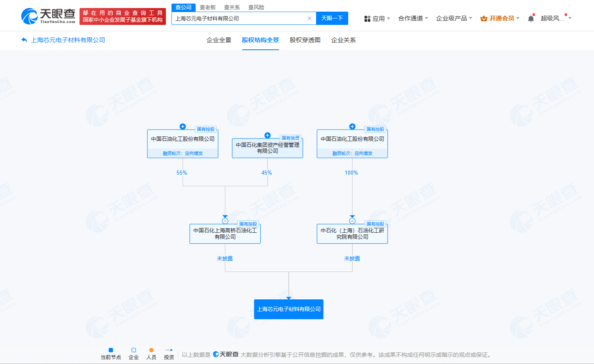
Task: Click the 天眼一下 search button
Action: 332,18
